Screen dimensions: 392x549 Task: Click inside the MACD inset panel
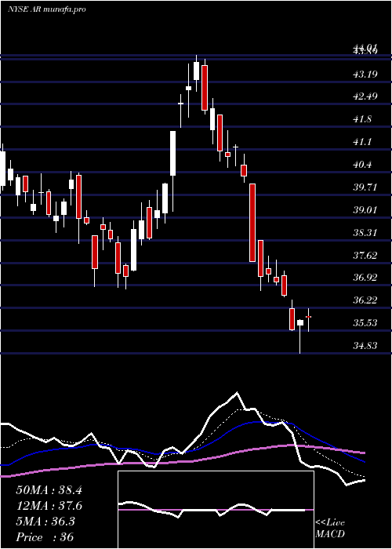pyautogui.click(x=216, y=510)
